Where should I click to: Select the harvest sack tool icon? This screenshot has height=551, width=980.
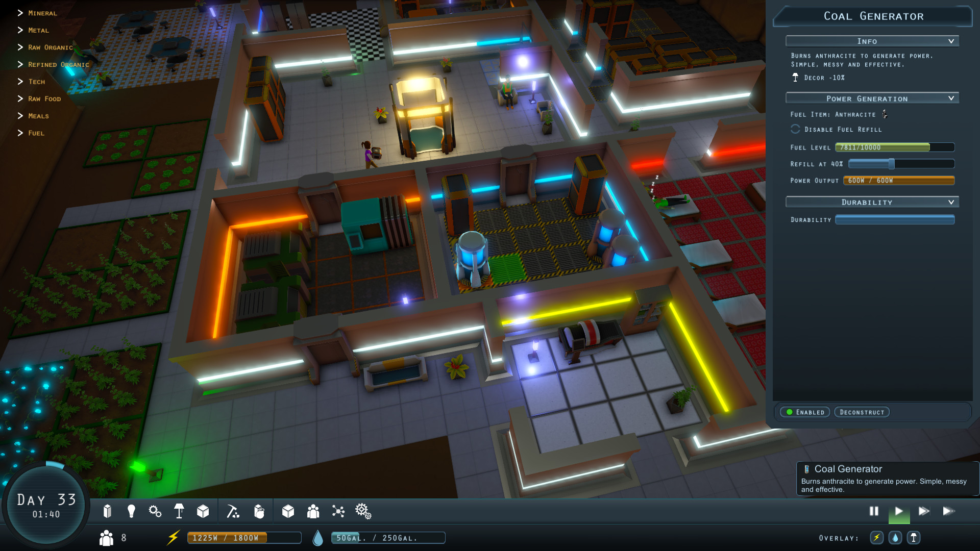(259, 511)
